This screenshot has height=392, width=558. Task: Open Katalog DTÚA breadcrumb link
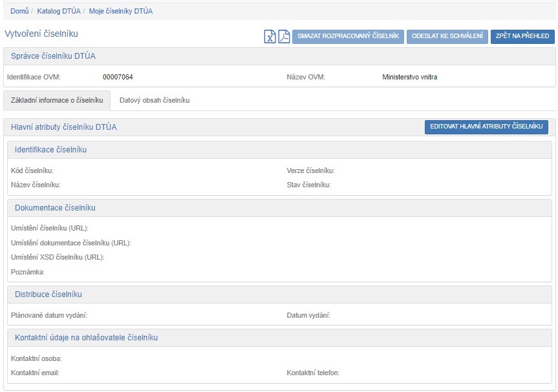(59, 11)
